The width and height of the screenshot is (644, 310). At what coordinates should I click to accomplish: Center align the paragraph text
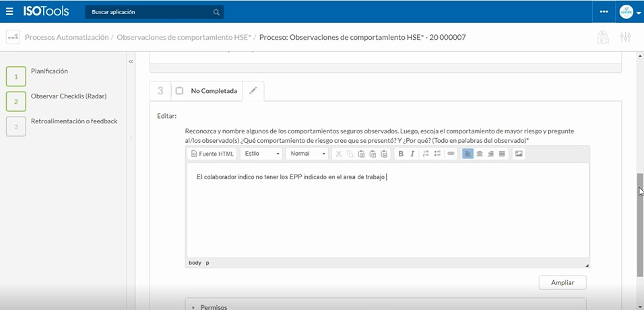pyautogui.click(x=480, y=154)
